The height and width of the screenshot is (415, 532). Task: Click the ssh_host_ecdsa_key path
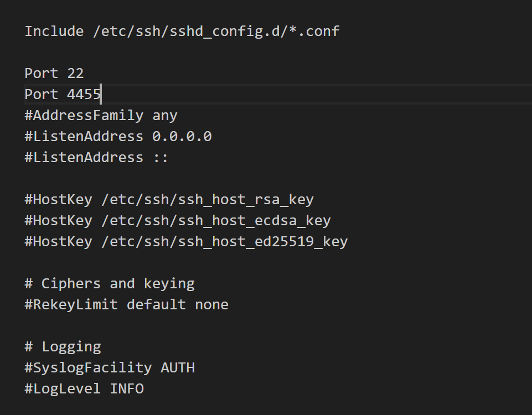[x=216, y=221]
